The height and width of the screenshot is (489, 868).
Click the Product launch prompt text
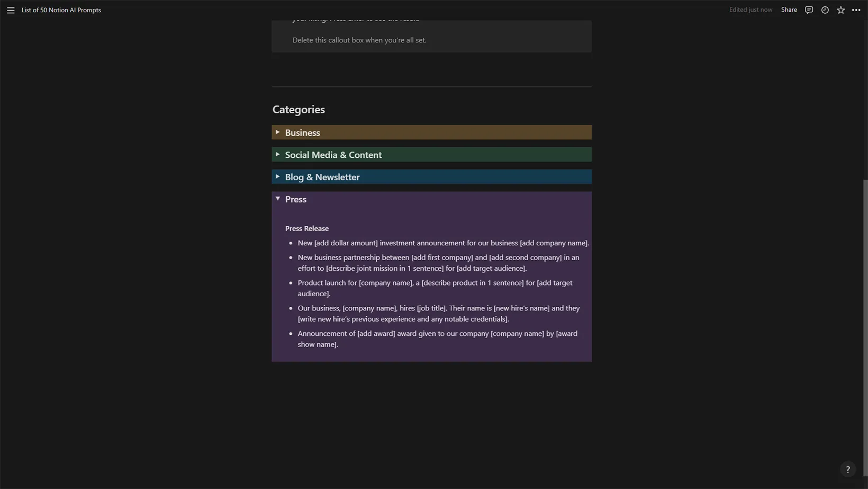[x=435, y=288]
